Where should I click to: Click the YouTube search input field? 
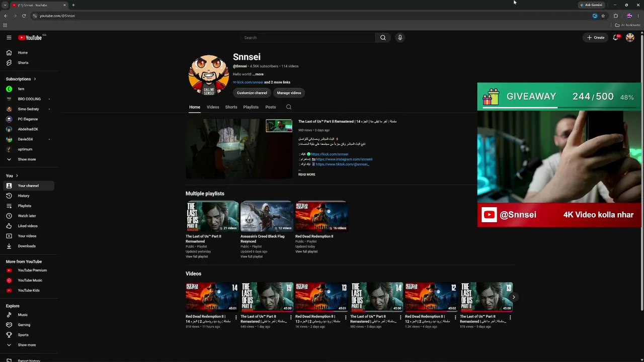pyautogui.click(x=307, y=38)
